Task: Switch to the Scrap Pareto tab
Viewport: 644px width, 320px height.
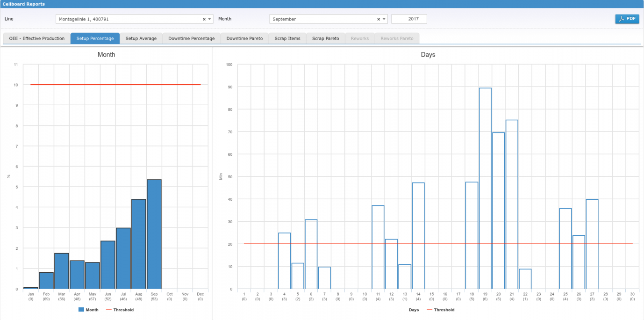Action: [x=326, y=38]
